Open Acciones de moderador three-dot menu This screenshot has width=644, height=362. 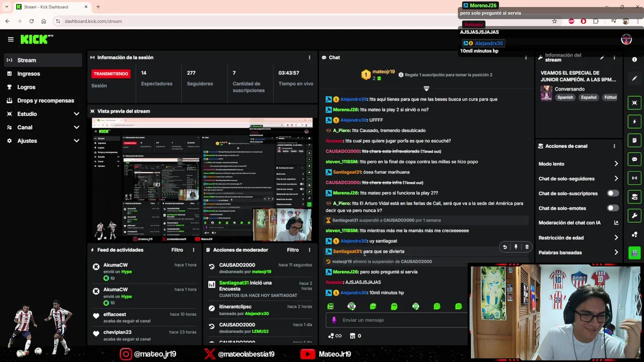click(x=309, y=250)
